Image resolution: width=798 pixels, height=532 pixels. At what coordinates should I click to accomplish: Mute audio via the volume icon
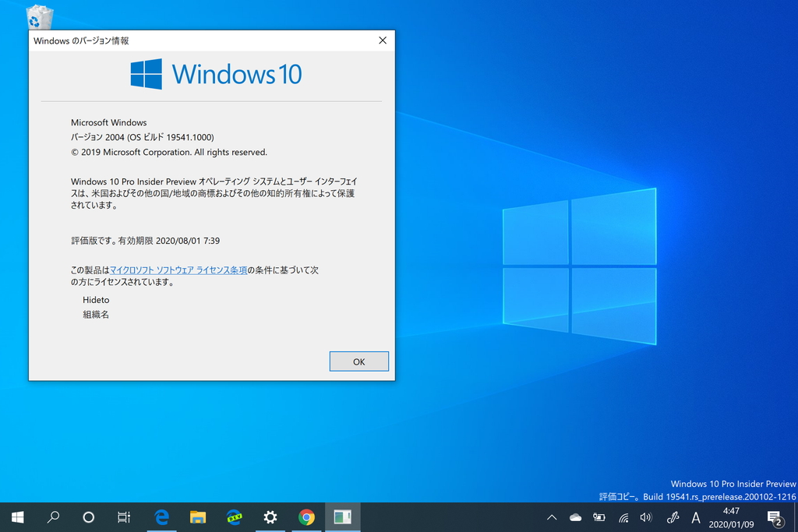click(647, 517)
